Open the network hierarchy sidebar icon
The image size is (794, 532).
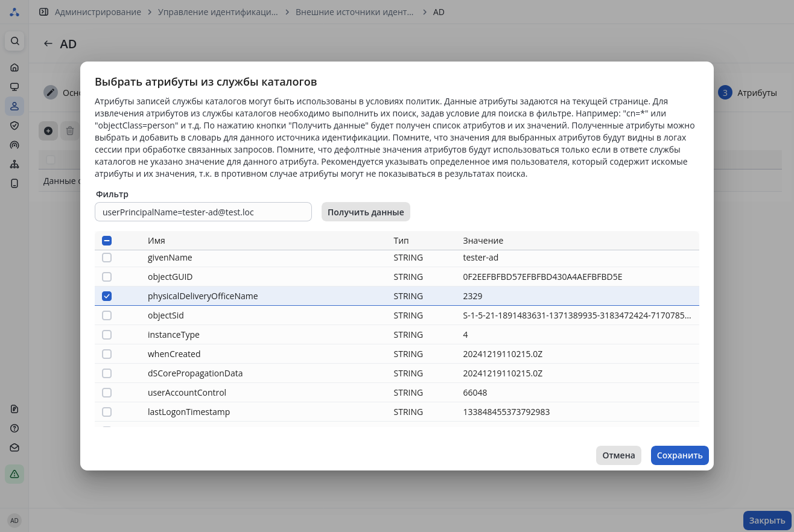point(14,164)
